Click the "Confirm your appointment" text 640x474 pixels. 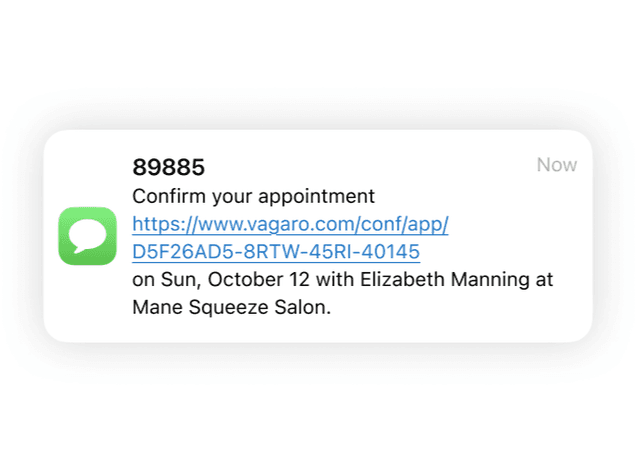(x=253, y=195)
